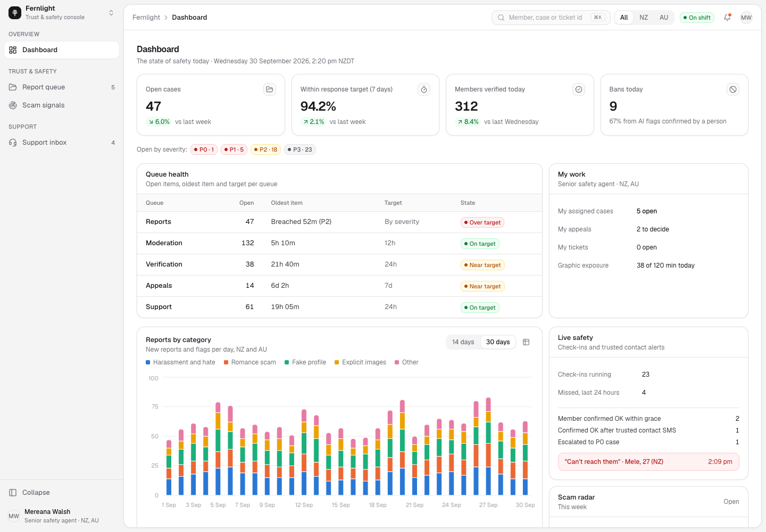This screenshot has width=766, height=532.
Task: Open Dashboard in the sidebar
Action: pyautogui.click(x=62, y=50)
